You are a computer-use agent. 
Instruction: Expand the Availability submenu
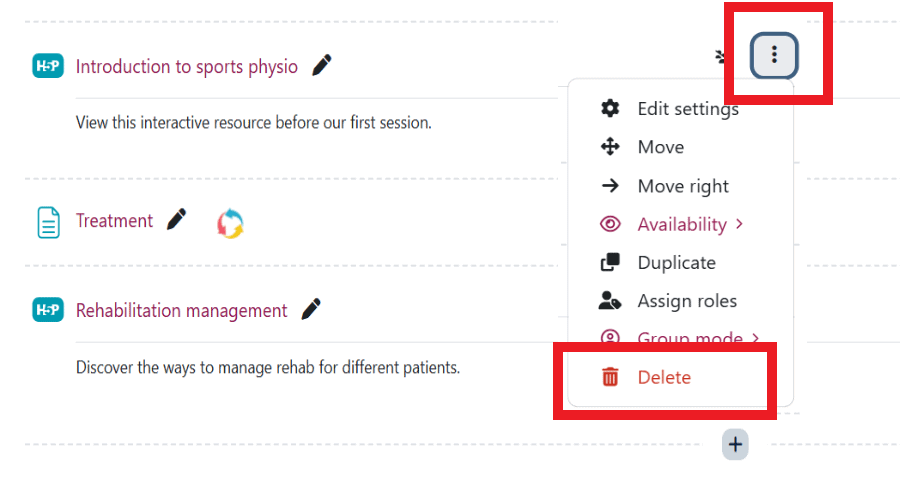pos(690,224)
